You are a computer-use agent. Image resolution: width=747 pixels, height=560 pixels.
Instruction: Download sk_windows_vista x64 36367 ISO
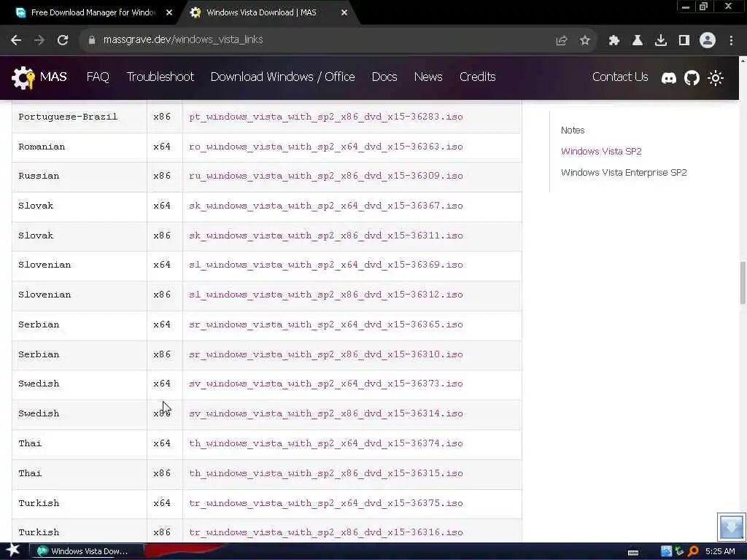[326, 206]
